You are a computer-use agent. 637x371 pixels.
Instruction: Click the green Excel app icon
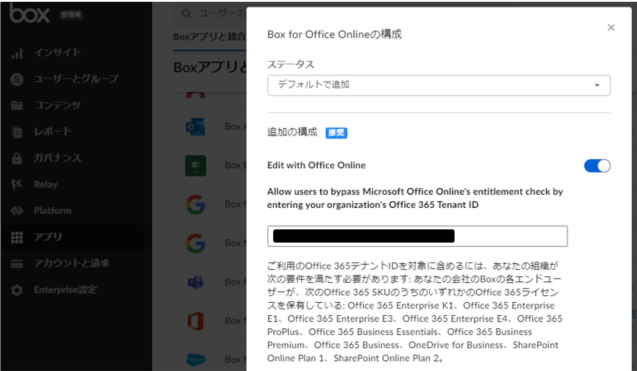point(195,165)
